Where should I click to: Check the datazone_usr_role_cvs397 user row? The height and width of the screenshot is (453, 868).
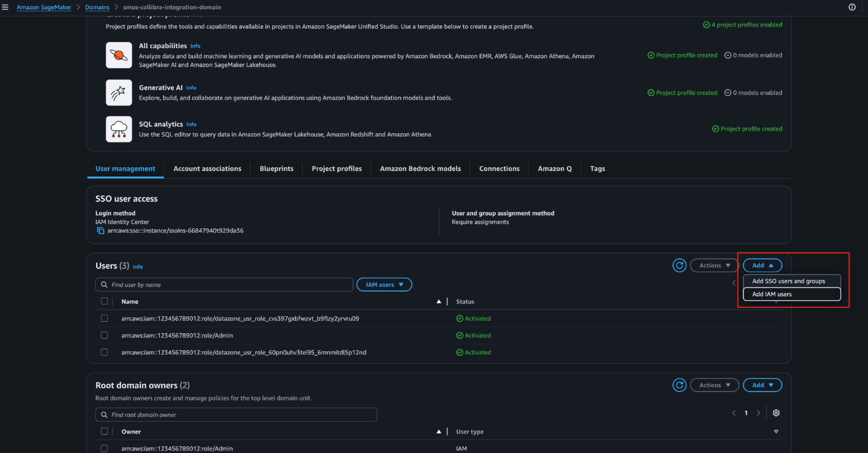tap(104, 319)
